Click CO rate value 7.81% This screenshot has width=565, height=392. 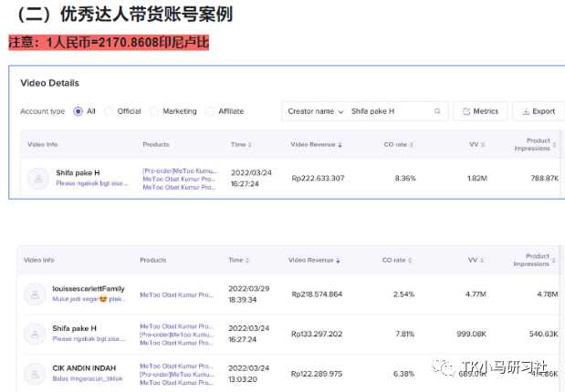404,334
